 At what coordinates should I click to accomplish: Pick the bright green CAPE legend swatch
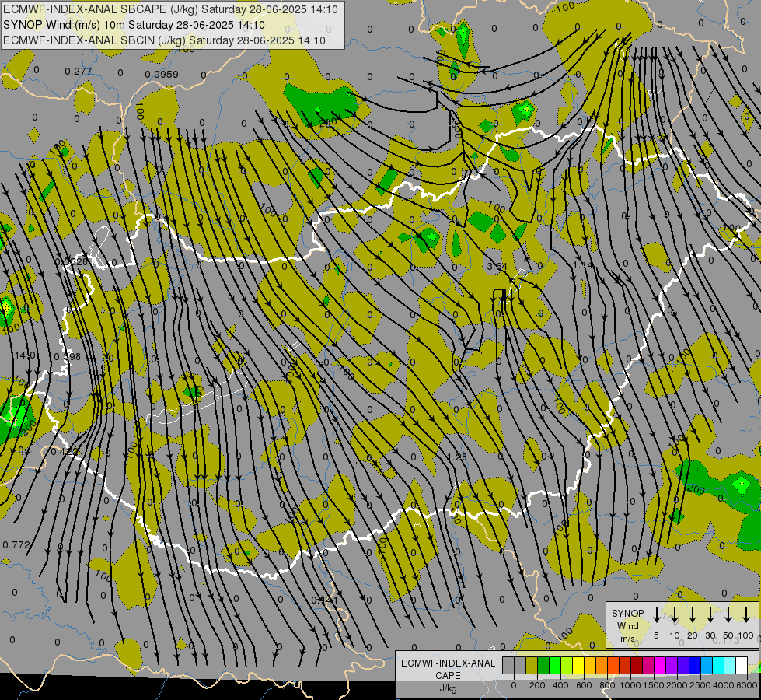click(x=555, y=665)
